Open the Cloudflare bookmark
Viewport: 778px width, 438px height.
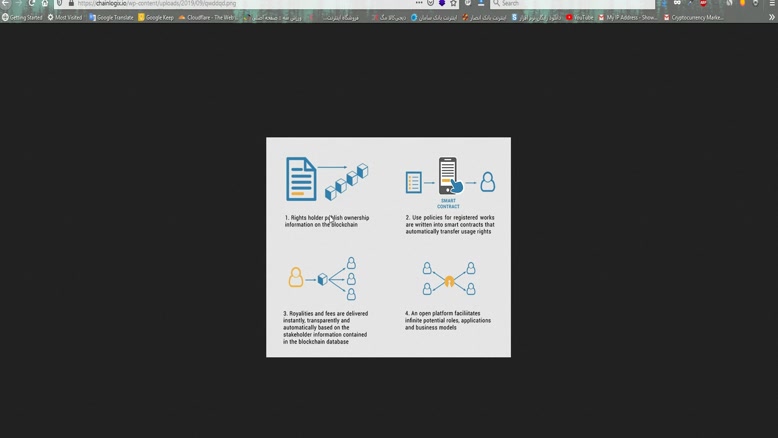(x=208, y=17)
